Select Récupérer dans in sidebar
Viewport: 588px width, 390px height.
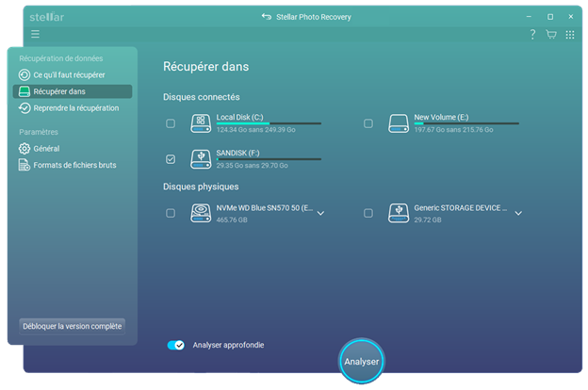73,91
